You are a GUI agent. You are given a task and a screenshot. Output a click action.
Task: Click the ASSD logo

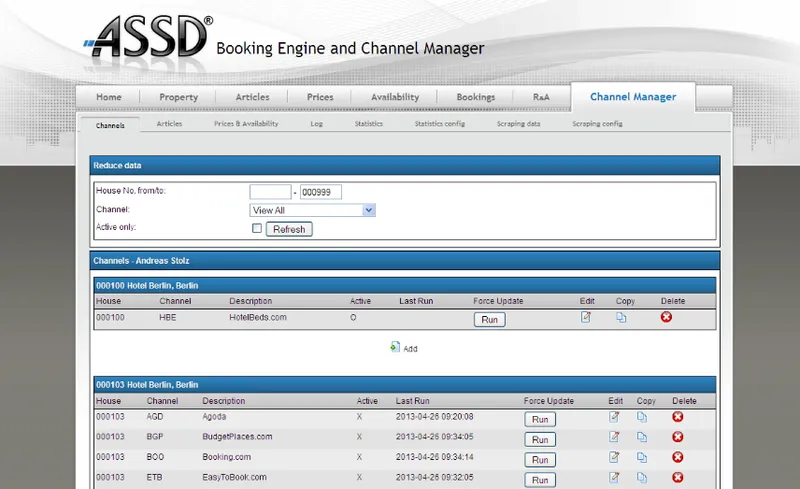point(148,37)
